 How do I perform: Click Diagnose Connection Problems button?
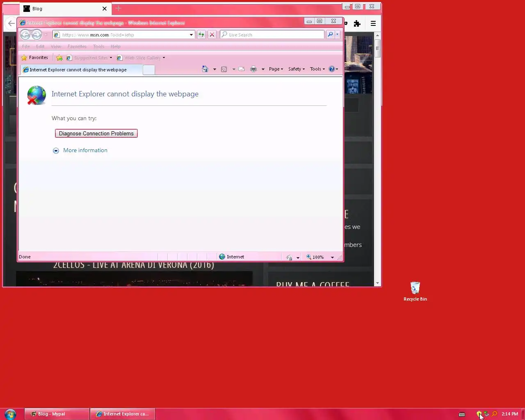click(96, 133)
